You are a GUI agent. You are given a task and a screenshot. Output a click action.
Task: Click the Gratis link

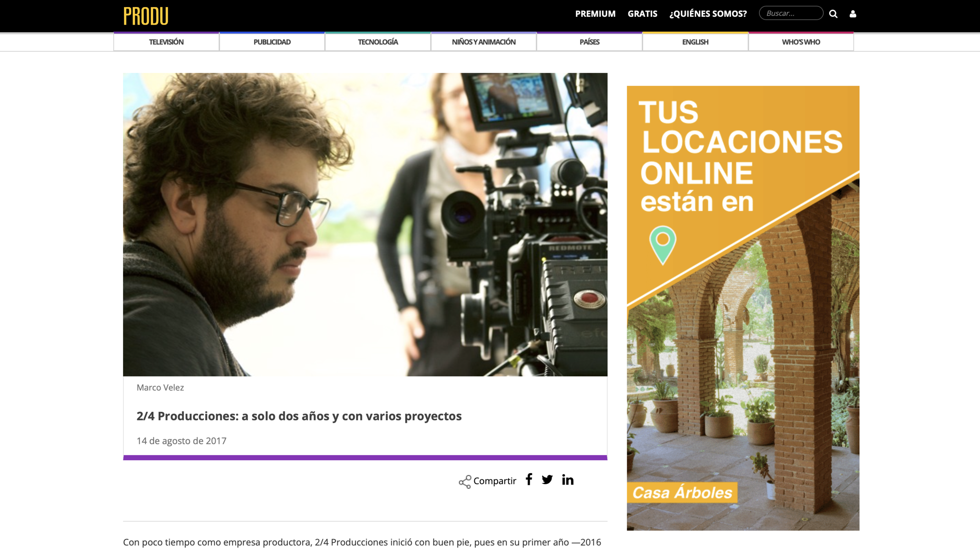(x=642, y=14)
